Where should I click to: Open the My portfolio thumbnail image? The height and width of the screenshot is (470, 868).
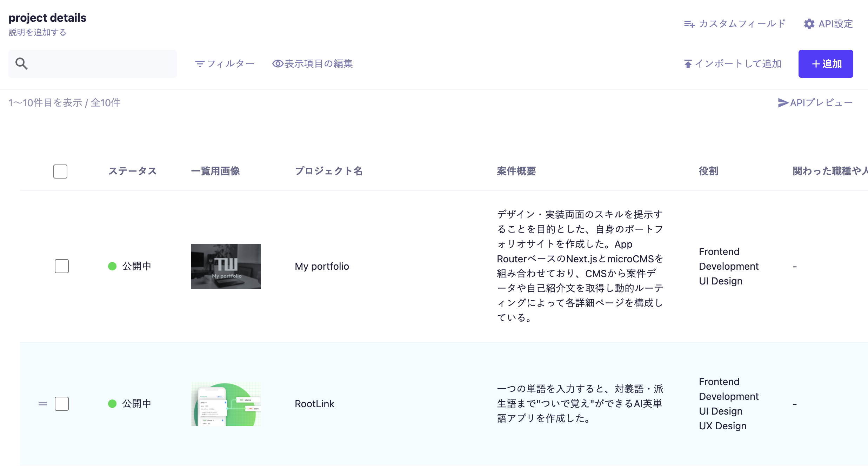[226, 266]
